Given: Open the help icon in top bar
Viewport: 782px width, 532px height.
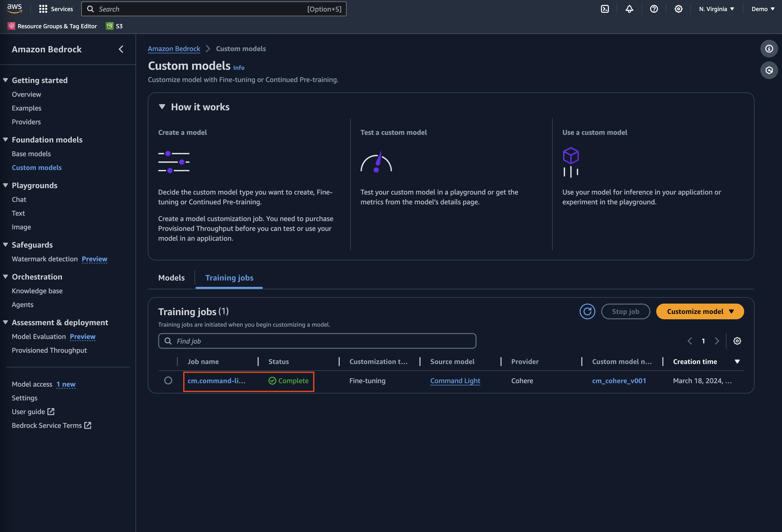Looking at the screenshot, I should [x=654, y=9].
